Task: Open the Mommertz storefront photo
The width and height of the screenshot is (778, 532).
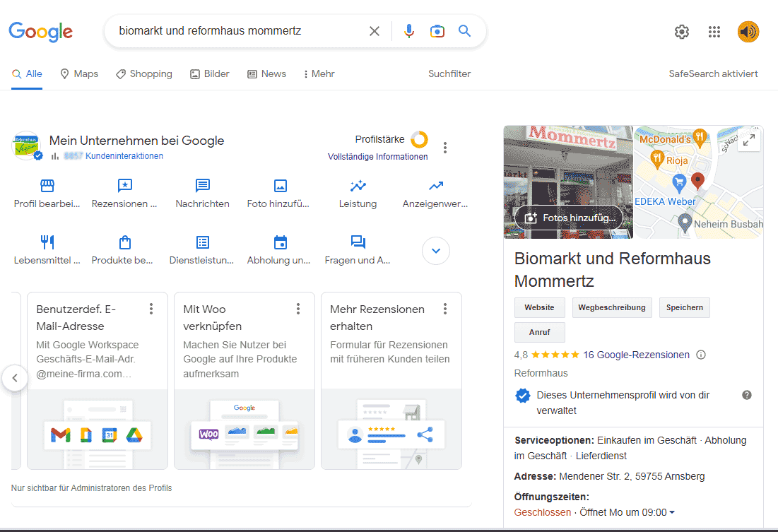Action: [x=568, y=169]
